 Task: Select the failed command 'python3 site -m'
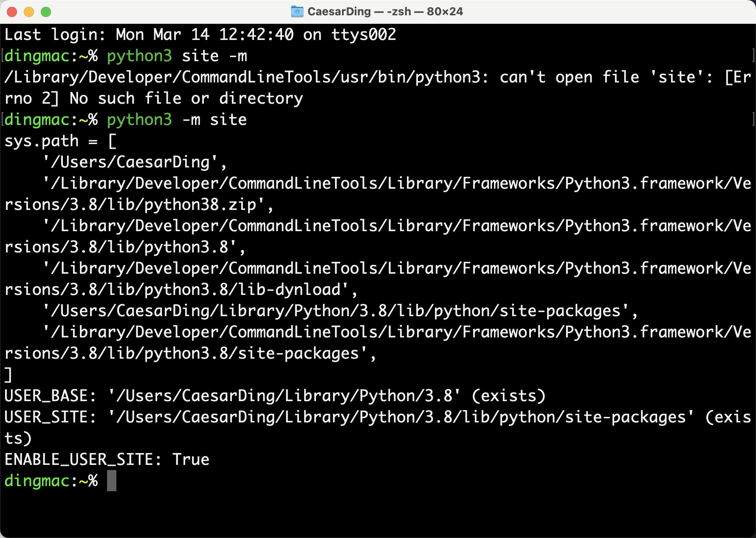[x=176, y=56]
